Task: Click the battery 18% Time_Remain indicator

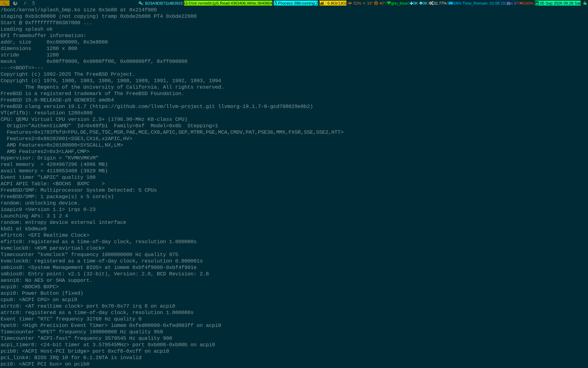Action: pos(477,3)
